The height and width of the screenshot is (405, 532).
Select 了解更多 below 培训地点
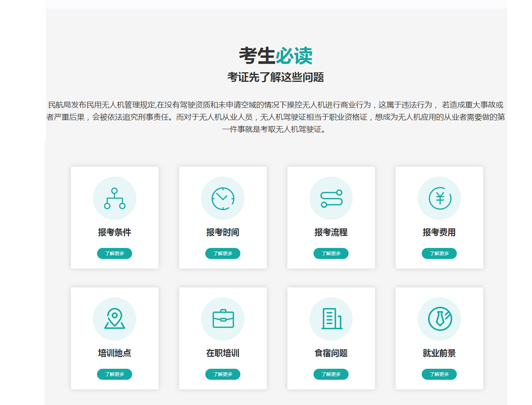point(114,374)
